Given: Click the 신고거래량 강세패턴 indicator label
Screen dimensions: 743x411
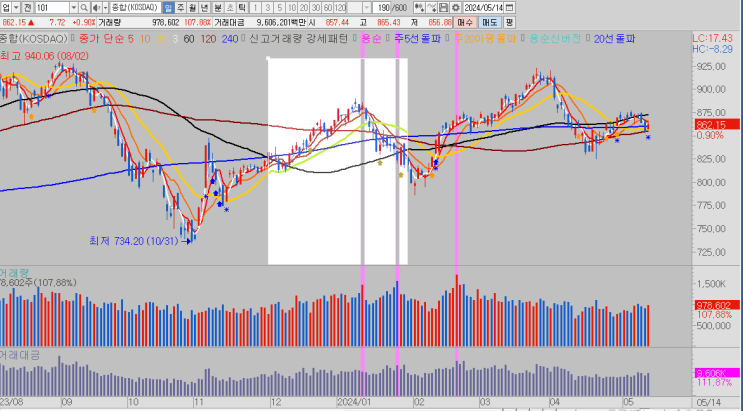Looking at the screenshot, I should [299, 39].
